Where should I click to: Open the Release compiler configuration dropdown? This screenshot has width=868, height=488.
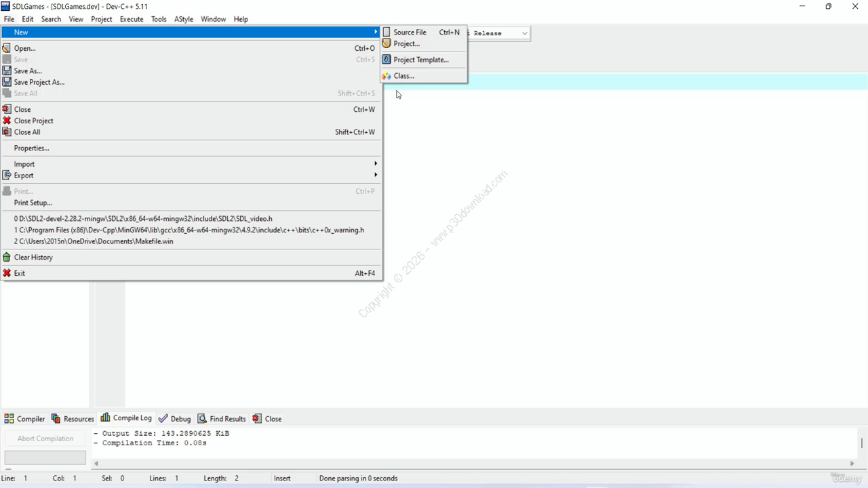tap(524, 33)
